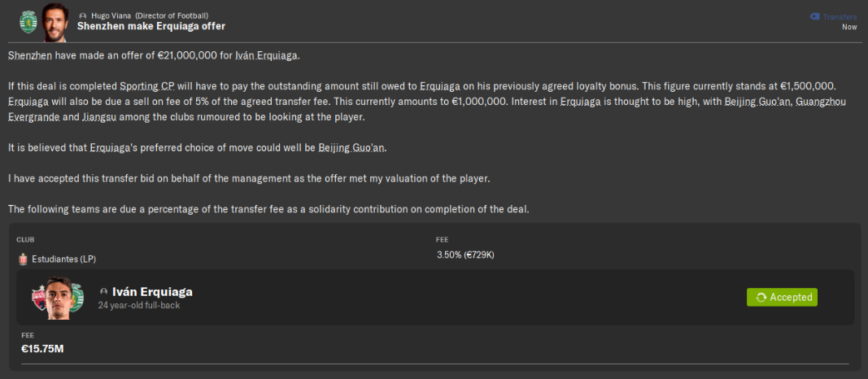
Task: Open the Transfers category label
Action: (x=840, y=16)
